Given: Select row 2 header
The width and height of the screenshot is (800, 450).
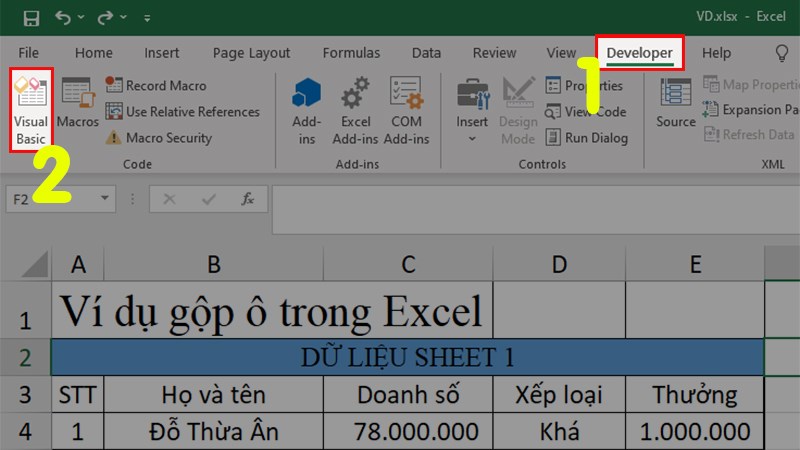Looking at the screenshot, I should 26,357.
